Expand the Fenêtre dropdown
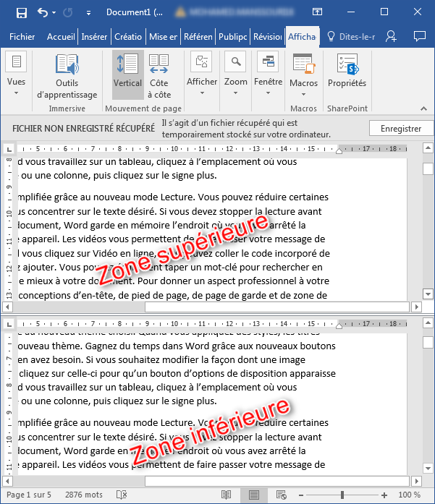 click(268, 74)
